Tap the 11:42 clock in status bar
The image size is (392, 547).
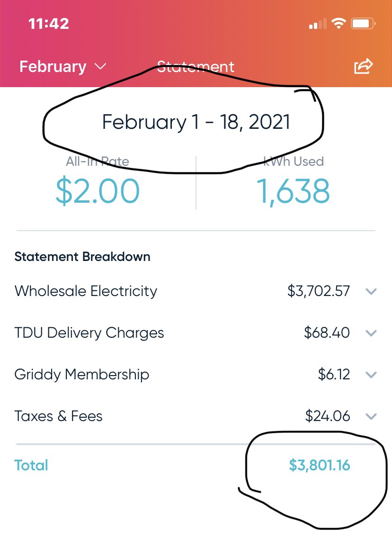(49, 24)
